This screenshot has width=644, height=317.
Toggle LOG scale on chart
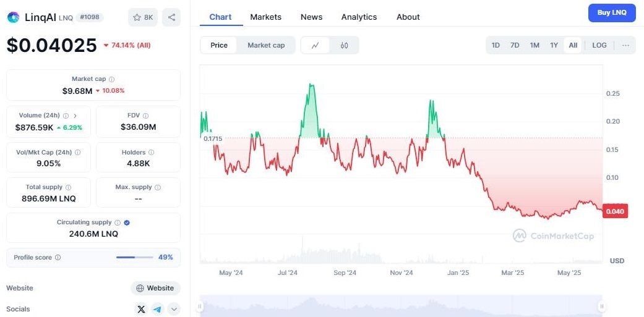click(x=599, y=45)
